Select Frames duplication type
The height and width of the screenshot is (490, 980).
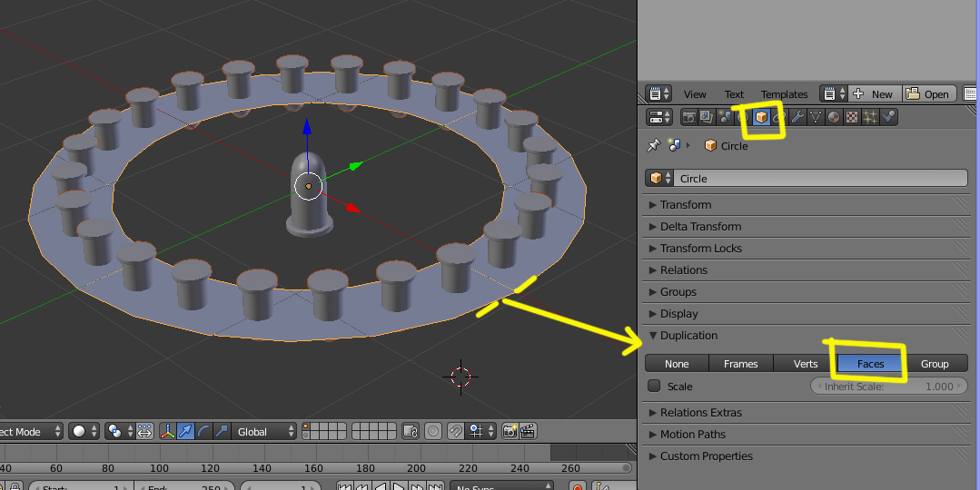coord(740,363)
